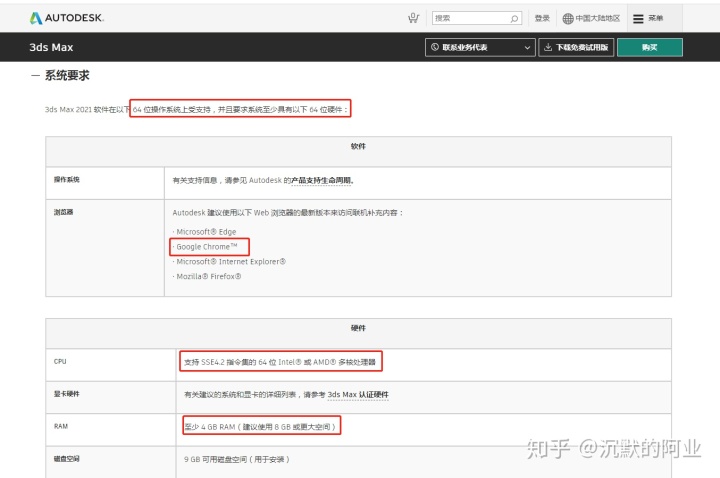Click the green 购买 button
Screen dimensions: 720x478
tap(650, 47)
